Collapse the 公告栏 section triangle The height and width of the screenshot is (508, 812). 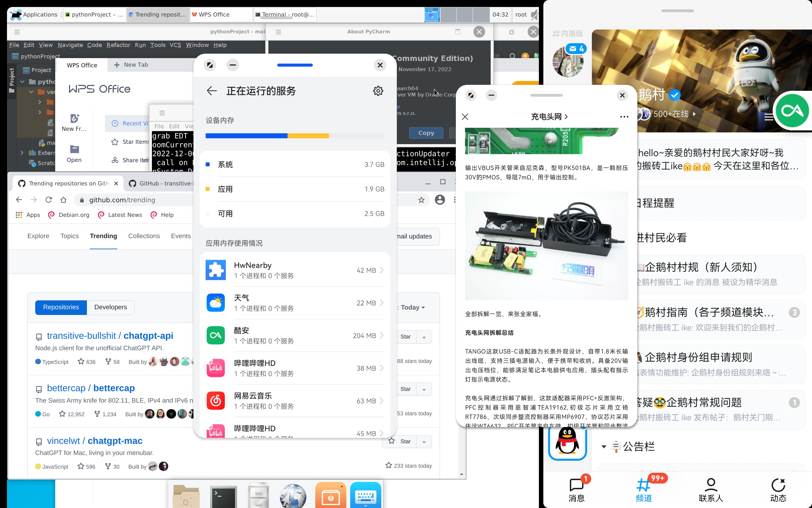(604, 446)
